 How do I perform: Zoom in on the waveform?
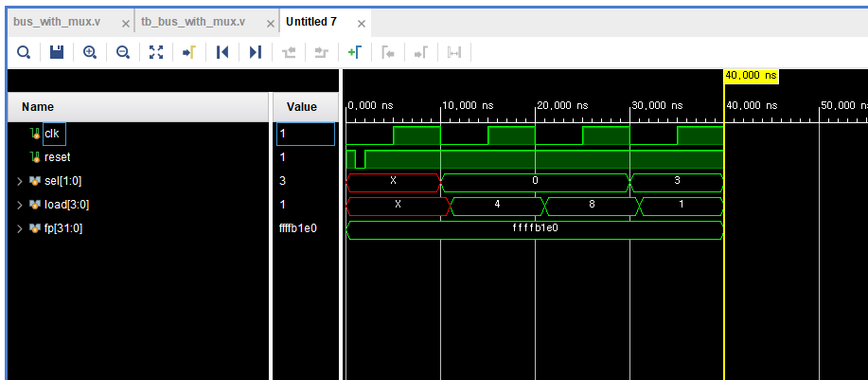point(90,52)
